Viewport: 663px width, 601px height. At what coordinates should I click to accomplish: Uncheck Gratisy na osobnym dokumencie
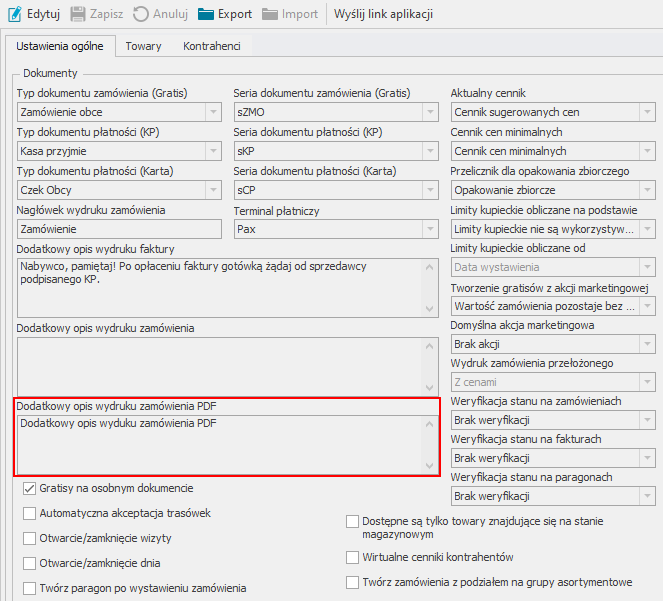click(29, 489)
